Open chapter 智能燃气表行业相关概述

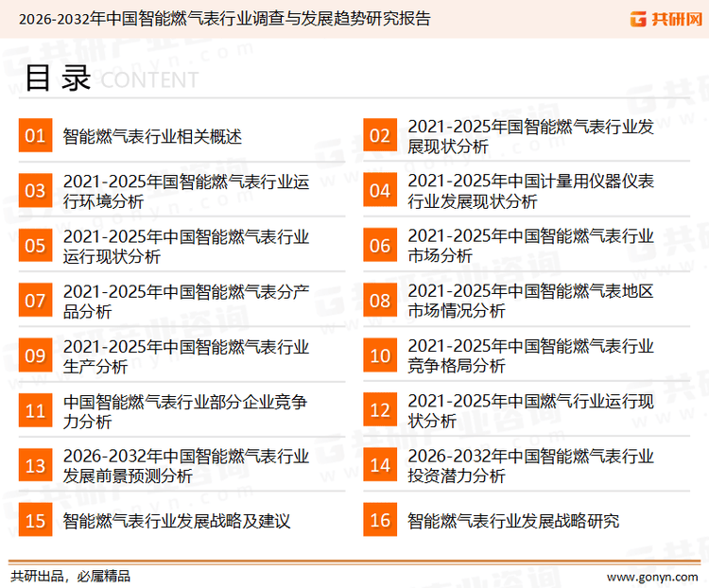pyautogui.click(x=152, y=136)
